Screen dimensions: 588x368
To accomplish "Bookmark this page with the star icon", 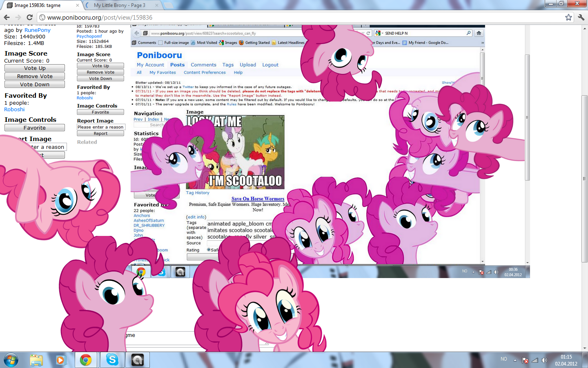I will [568, 17].
